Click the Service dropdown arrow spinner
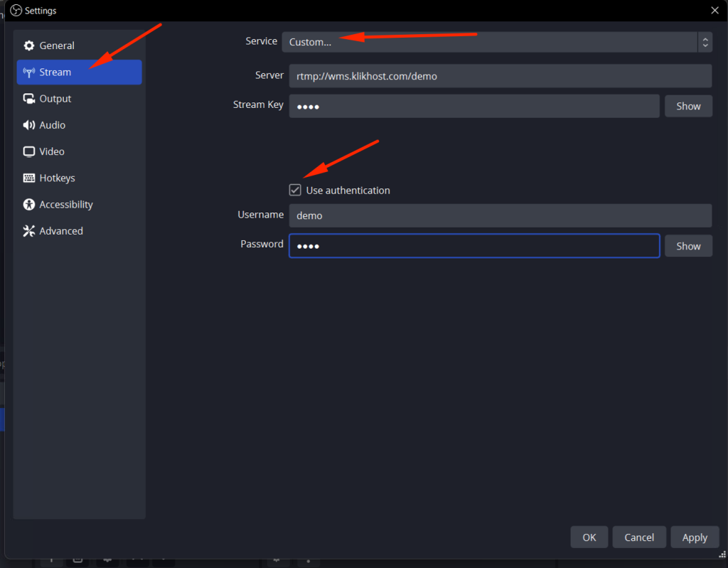 click(705, 42)
